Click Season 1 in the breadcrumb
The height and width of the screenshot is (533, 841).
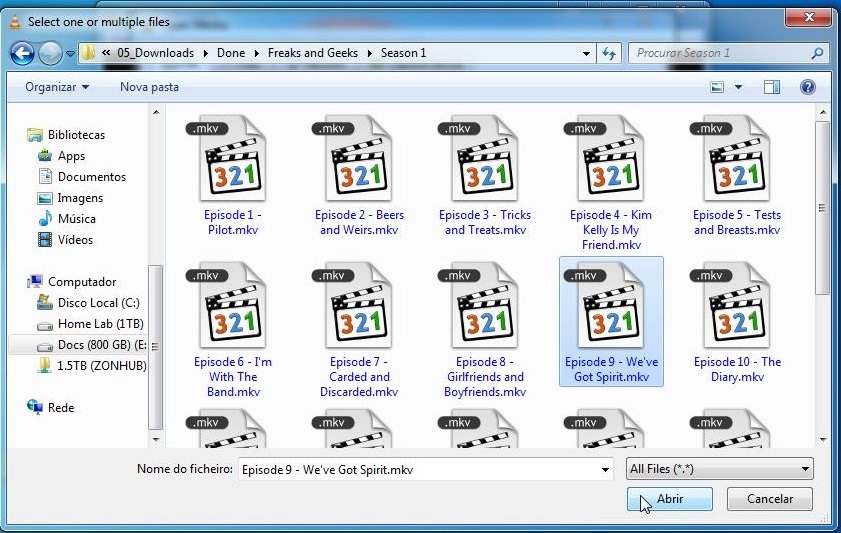[x=403, y=53]
